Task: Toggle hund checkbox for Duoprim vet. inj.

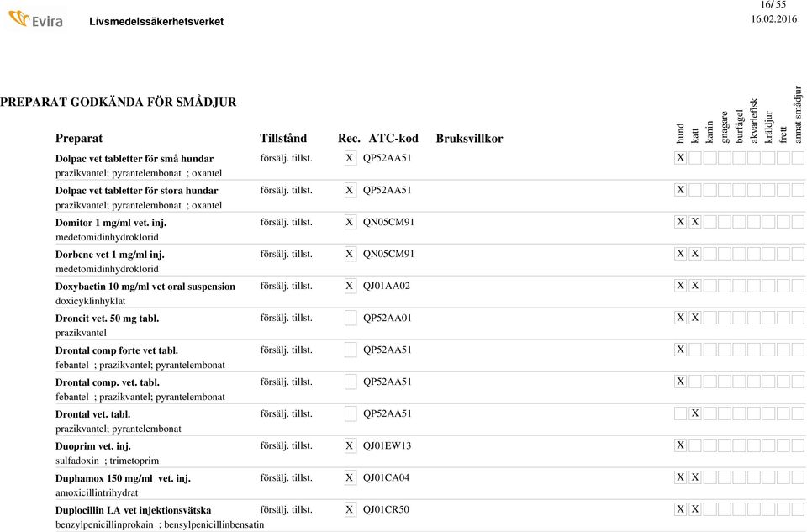Action: click(x=680, y=445)
